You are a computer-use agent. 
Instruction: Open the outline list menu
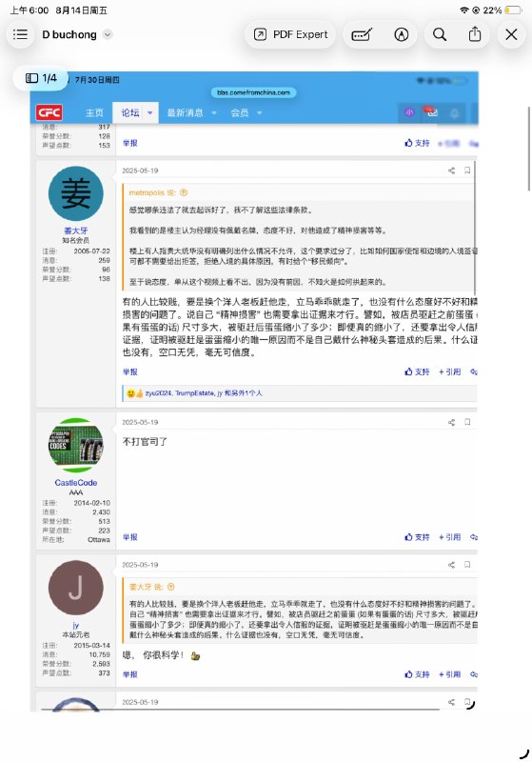click(20, 34)
